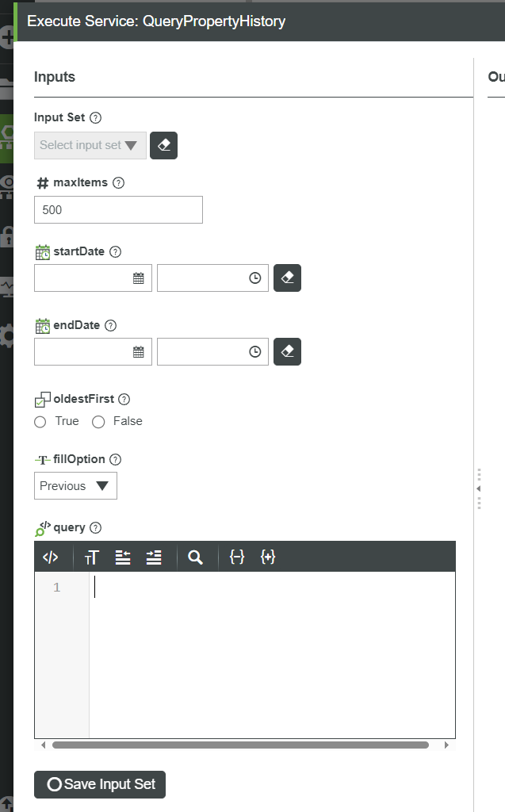
Task: Open the fillOption dropdown showing Previous
Action: point(75,485)
